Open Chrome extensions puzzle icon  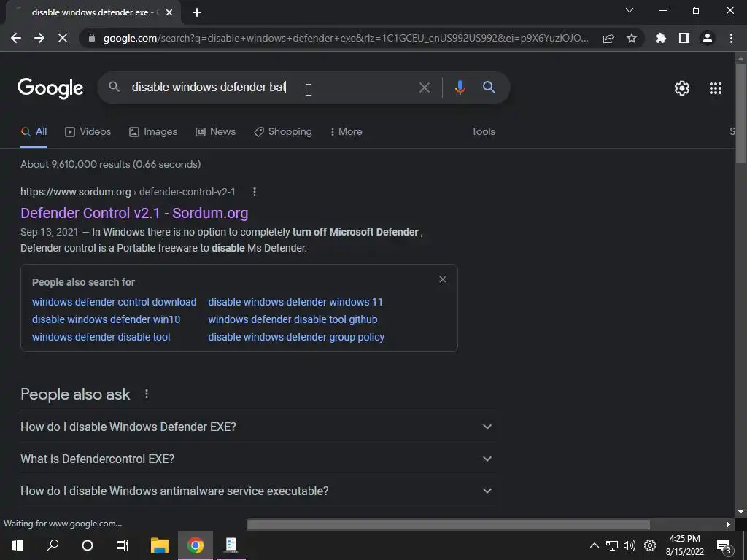coord(660,38)
